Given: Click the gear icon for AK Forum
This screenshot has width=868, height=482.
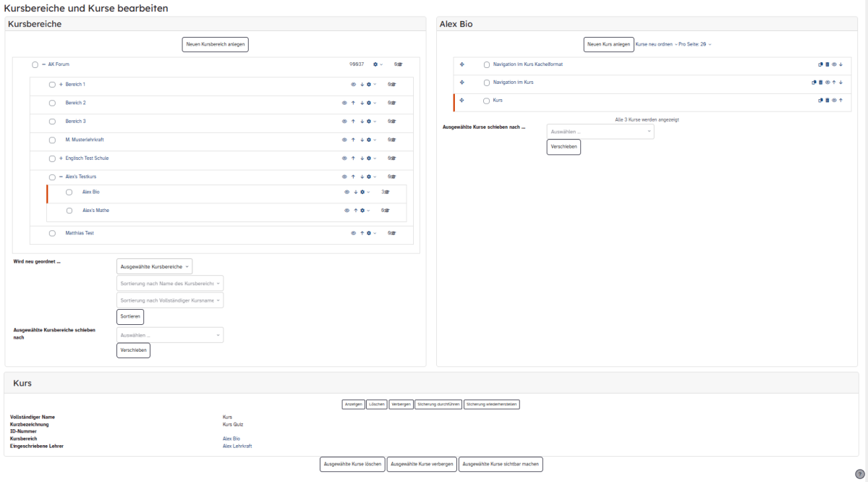Looking at the screenshot, I should (x=375, y=64).
